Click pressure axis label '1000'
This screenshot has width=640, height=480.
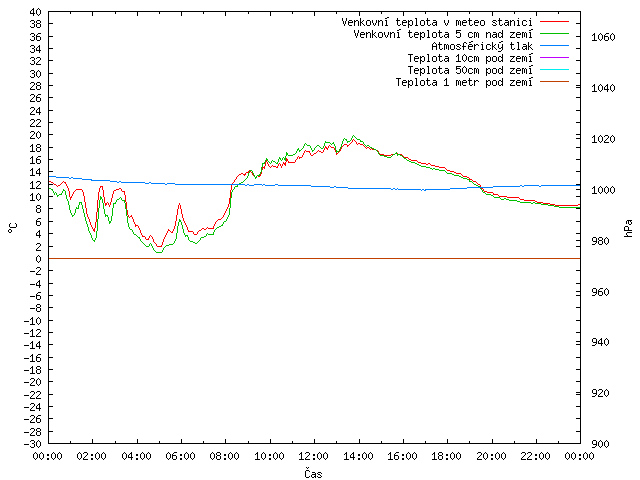pos(603,190)
